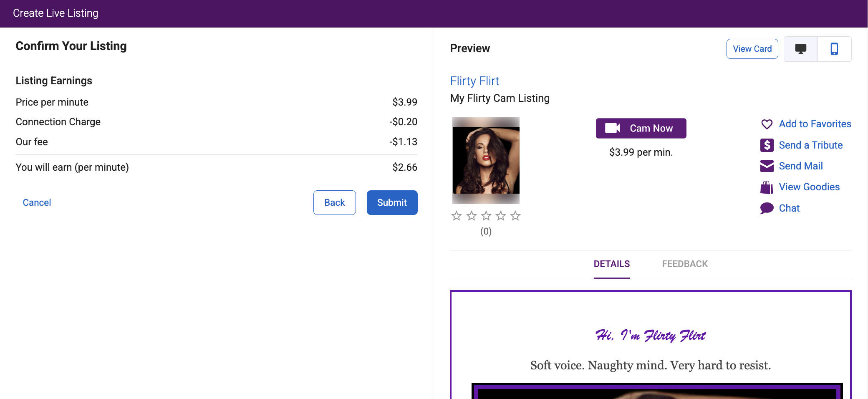Open the View Card preview
Screen dimensions: 868x399
point(752,49)
